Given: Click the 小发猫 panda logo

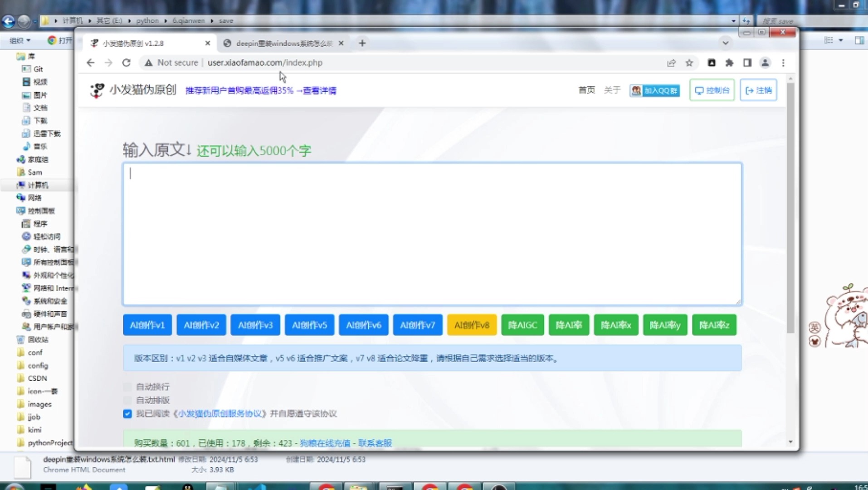Looking at the screenshot, I should point(97,90).
